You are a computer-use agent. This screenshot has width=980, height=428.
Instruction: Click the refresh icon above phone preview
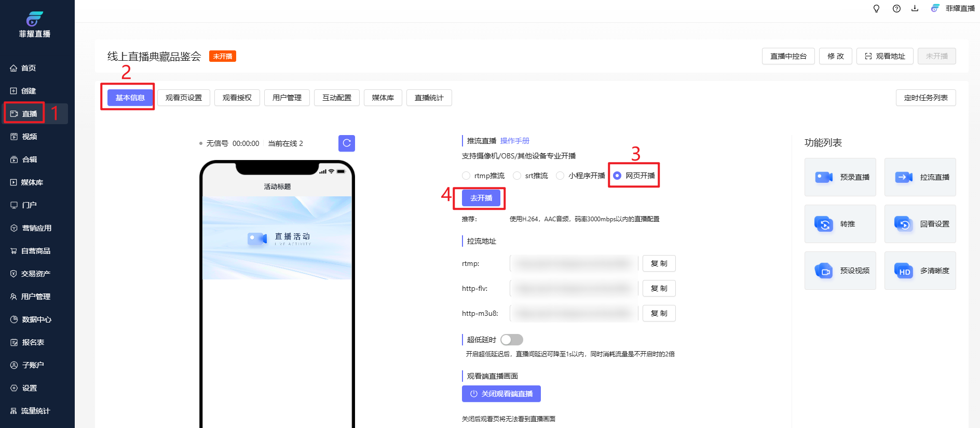pos(346,143)
